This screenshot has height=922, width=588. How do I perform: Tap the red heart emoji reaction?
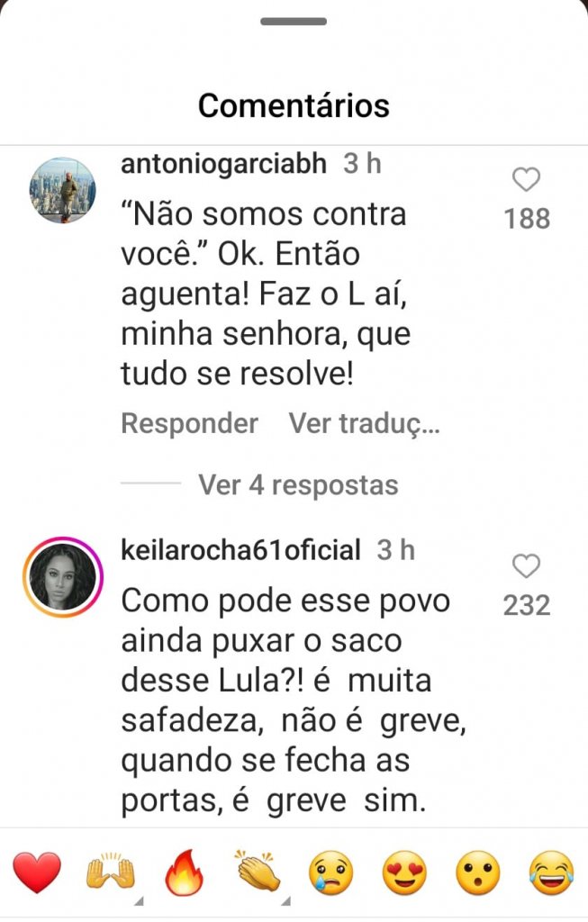coord(37,872)
